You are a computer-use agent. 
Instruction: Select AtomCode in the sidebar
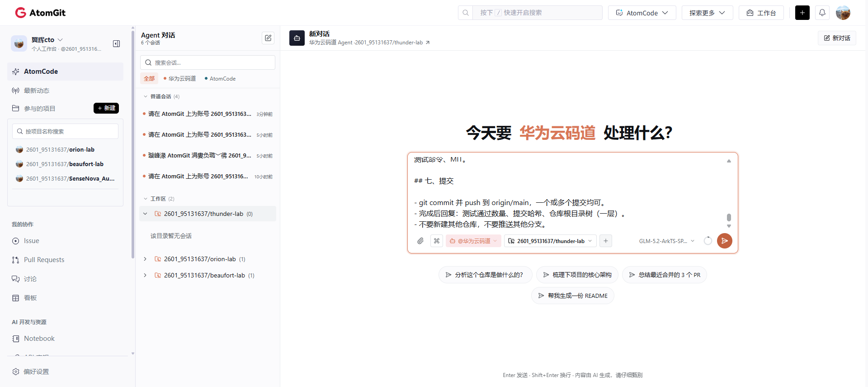tap(65, 72)
